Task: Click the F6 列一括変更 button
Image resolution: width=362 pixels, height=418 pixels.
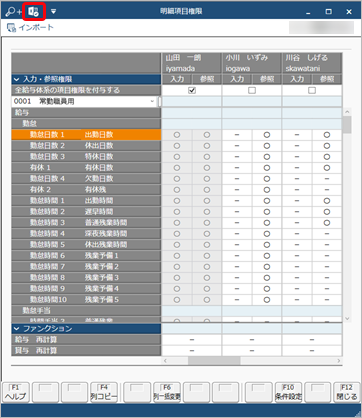Action: point(167,392)
